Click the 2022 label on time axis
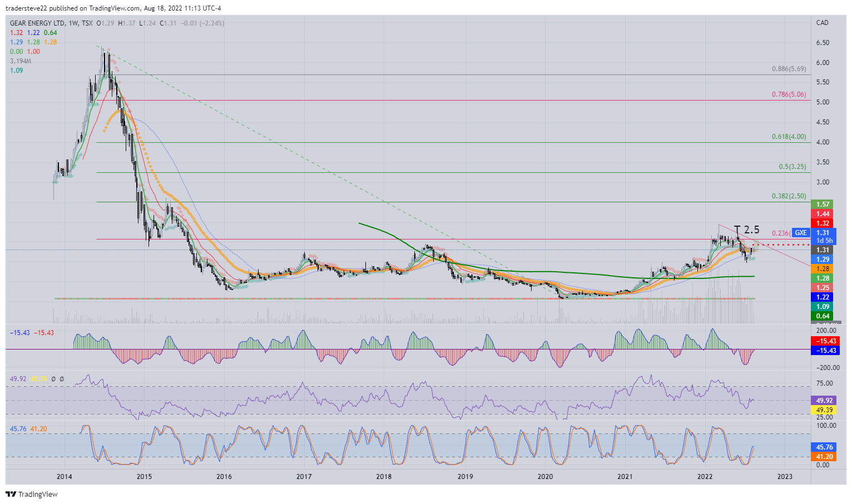 click(705, 477)
